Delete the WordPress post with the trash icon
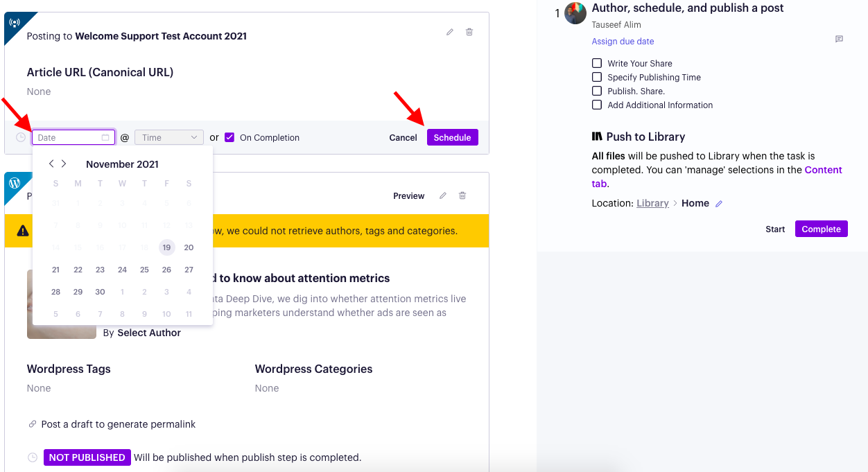 pyautogui.click(x=462, y=195)
